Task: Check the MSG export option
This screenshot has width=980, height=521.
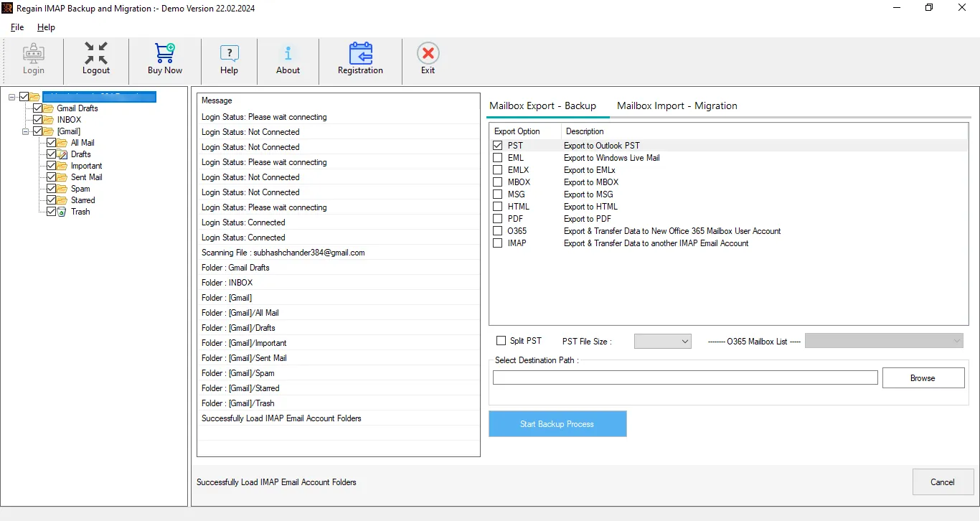Action: click(498, 194)
